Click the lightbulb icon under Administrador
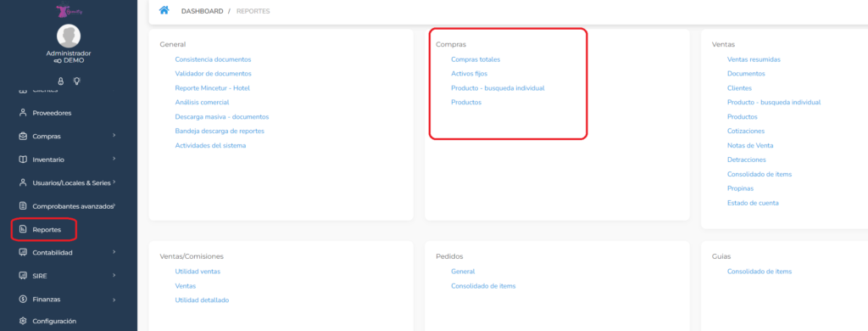This screenshot has height=331, width=868. 76,81
